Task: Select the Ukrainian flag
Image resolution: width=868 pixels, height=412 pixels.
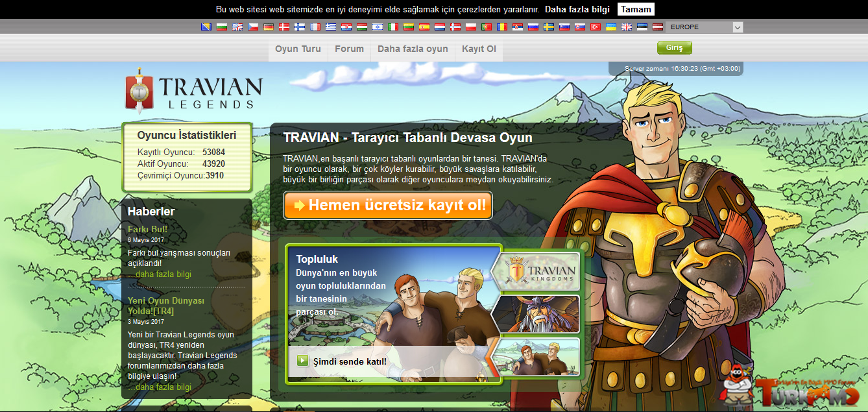Action: tap(611, 27)
